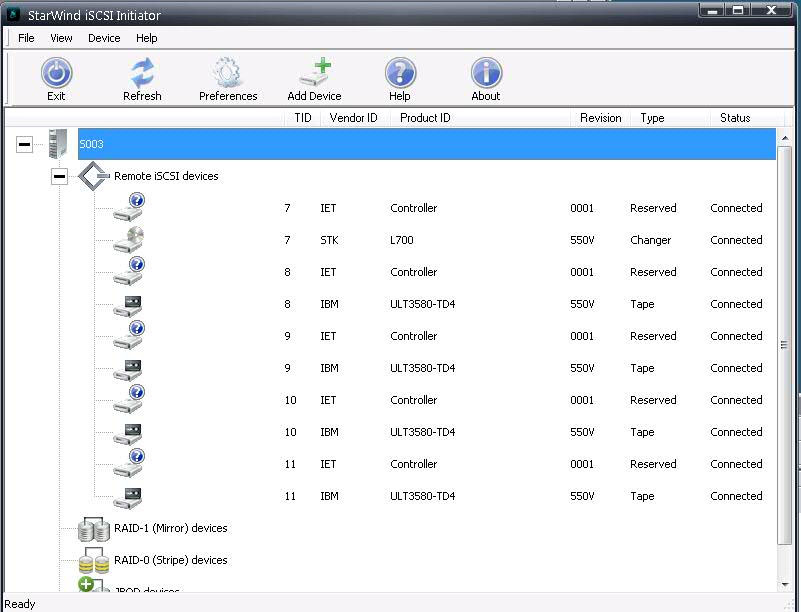Collapse the Remote iSCSI devices branch

tap(59, 176)
